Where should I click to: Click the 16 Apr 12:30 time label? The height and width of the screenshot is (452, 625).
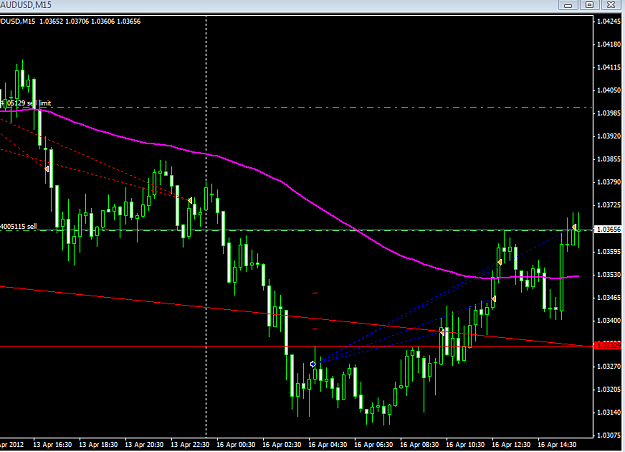[511, 444]
